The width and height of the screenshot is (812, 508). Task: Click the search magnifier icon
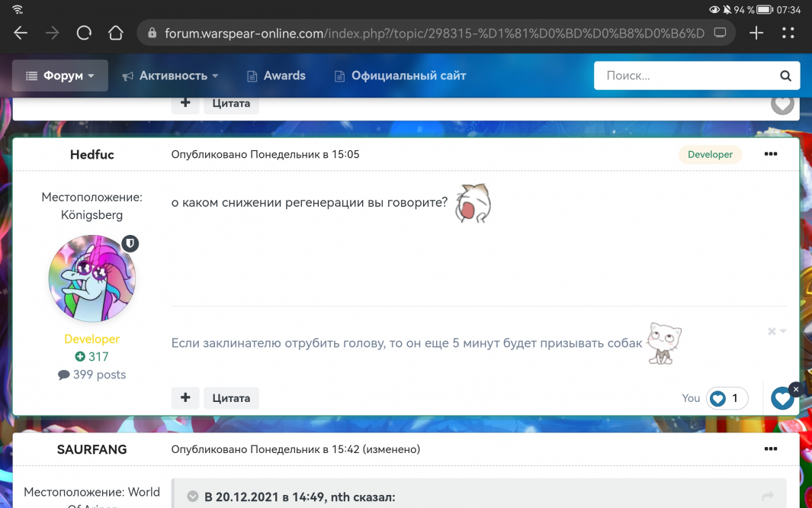tap(785, 76)
